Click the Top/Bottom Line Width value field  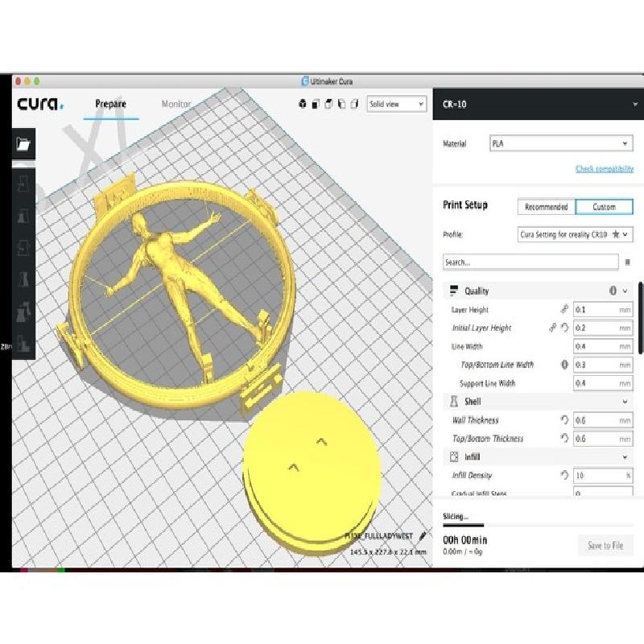point(603,365)
